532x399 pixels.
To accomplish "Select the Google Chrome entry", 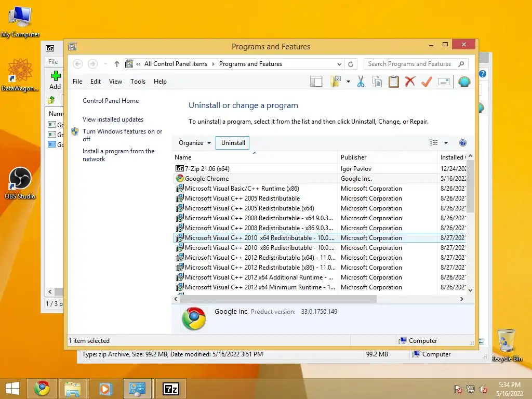I will pos(320,179).
